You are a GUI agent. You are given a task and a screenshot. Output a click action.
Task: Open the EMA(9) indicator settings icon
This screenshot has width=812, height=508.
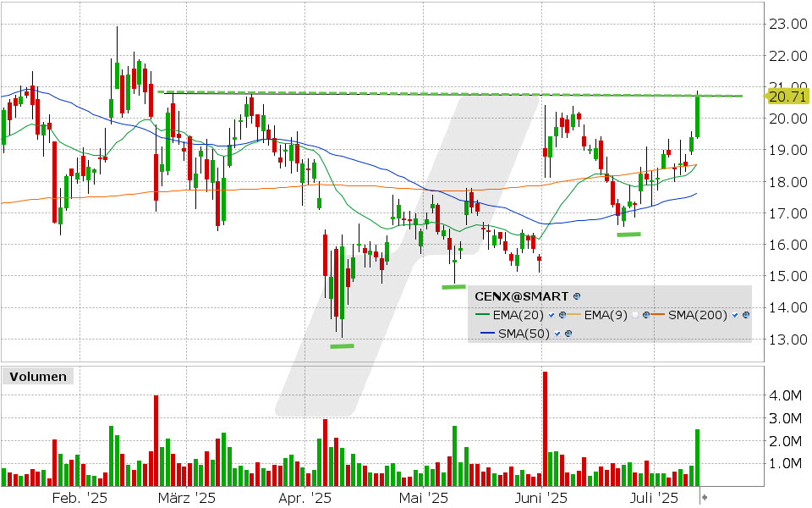pyautogui.click(x=646, y=315)
